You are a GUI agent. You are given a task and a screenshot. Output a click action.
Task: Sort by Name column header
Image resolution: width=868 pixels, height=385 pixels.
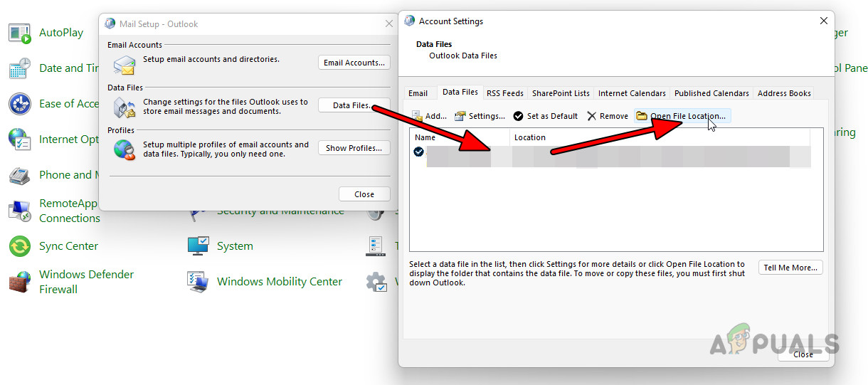tap(460, 137)
